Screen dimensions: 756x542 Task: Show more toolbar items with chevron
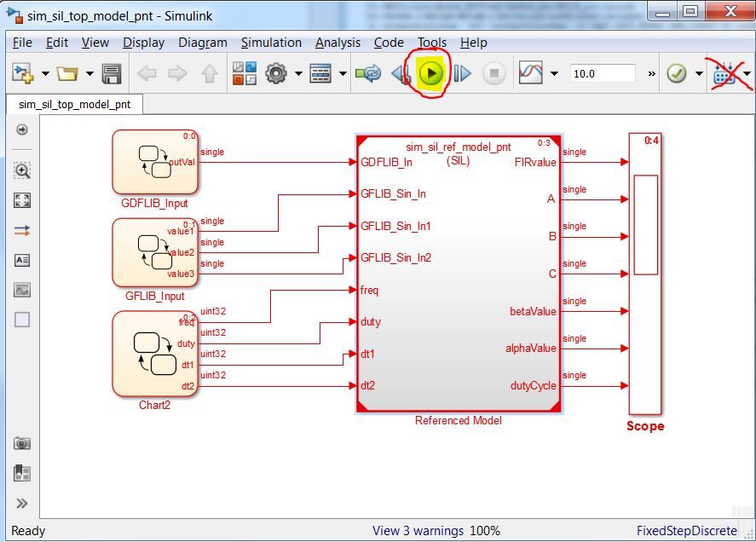click(x=651, y=74)
